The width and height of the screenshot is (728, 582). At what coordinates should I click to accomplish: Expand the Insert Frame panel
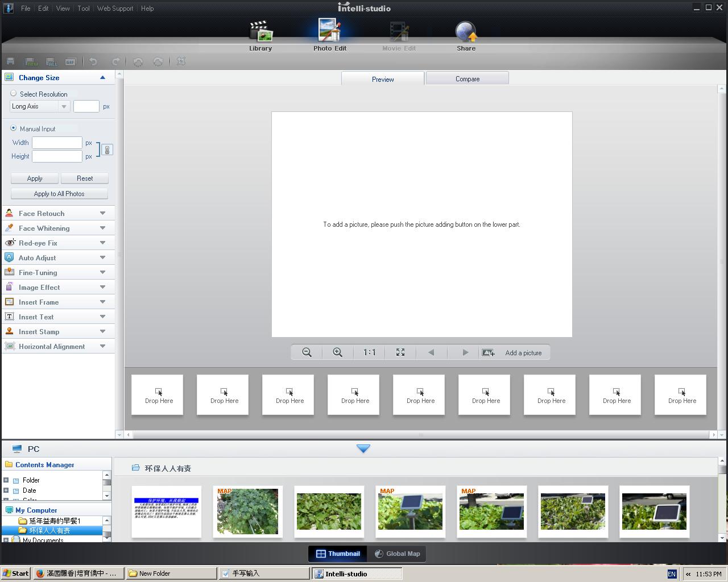point(102,302)
